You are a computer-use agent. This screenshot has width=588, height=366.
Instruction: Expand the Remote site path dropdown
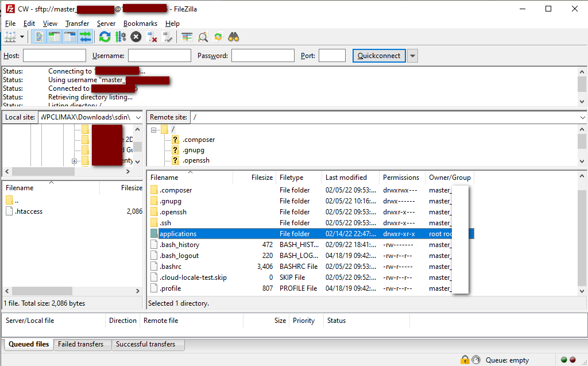[x=582, y=117]
